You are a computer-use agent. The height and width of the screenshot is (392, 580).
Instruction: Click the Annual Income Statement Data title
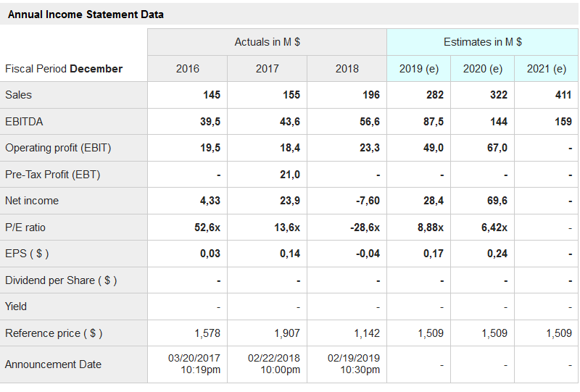click(86, 14)
